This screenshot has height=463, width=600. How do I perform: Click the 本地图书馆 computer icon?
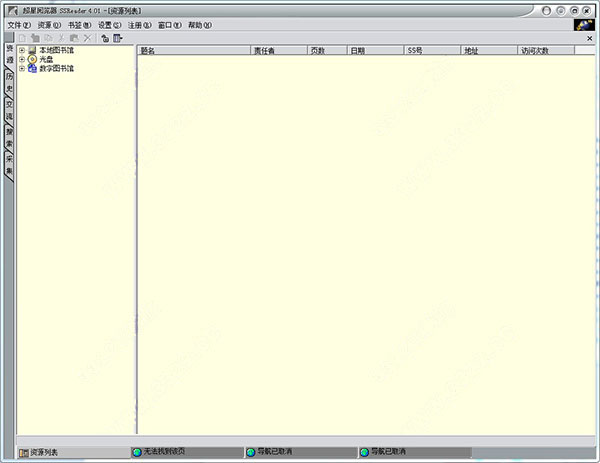pos(33,50)
